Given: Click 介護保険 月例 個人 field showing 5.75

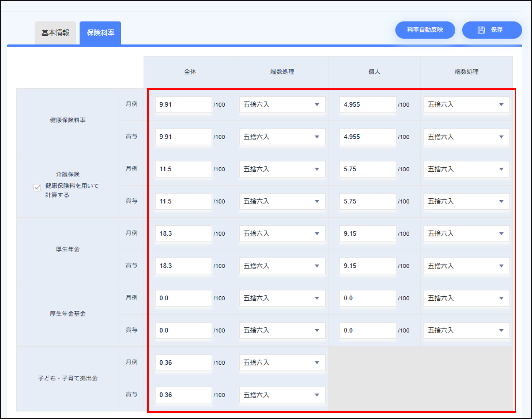Looking at the screenshot, I should point(367,169).
